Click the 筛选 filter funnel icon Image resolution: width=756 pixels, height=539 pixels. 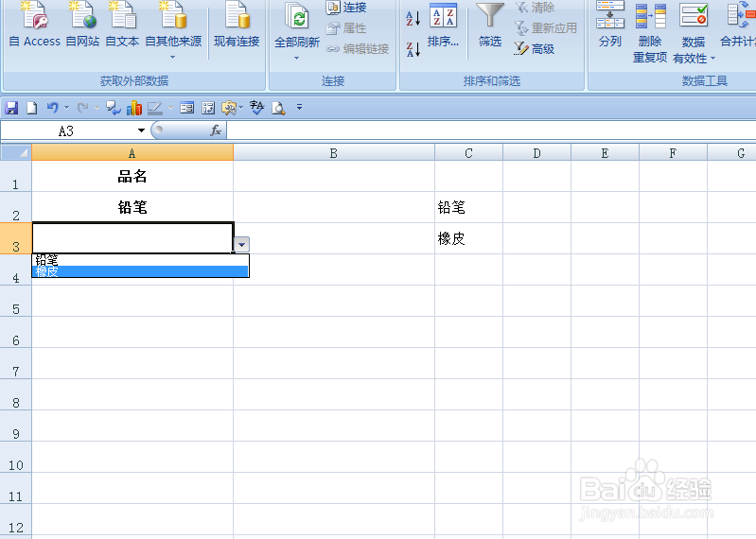coord(490,24)
